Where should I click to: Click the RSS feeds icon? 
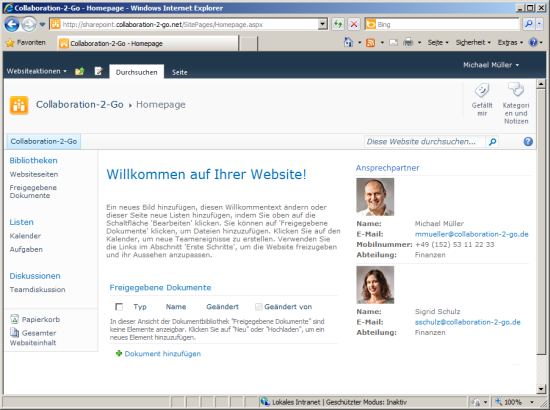(x=370, y=43)
